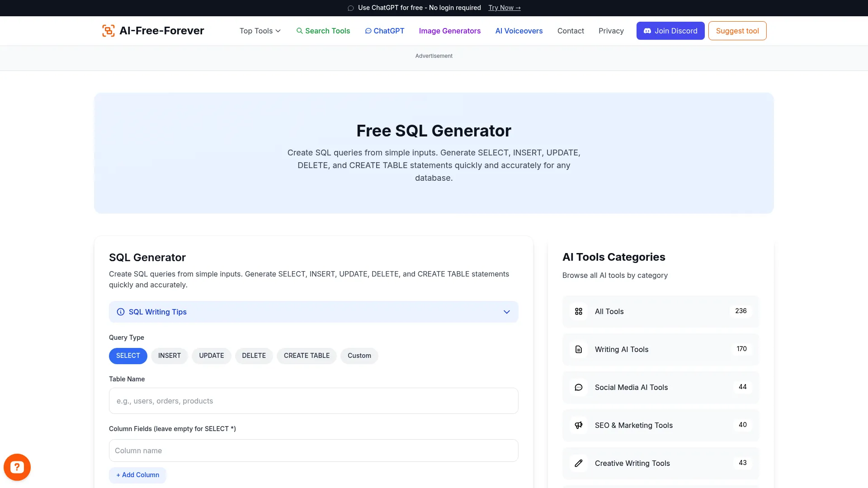Click the chat bubble icon for Social Media AI Tools
This screenshot has width=868, height=488.
[579, 387]
